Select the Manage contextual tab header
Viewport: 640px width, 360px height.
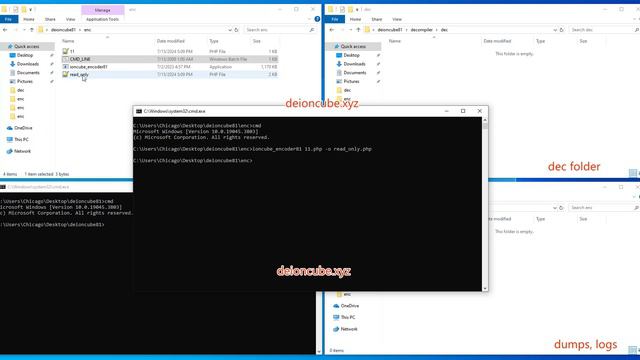tap(102, 10)
